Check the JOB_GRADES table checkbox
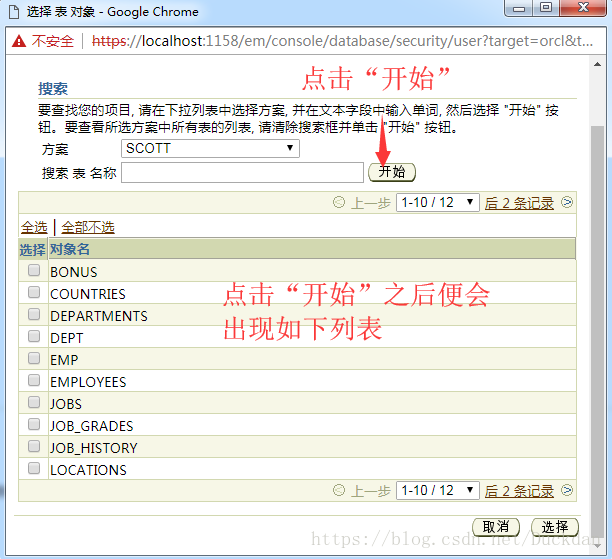 coord(34,424)
